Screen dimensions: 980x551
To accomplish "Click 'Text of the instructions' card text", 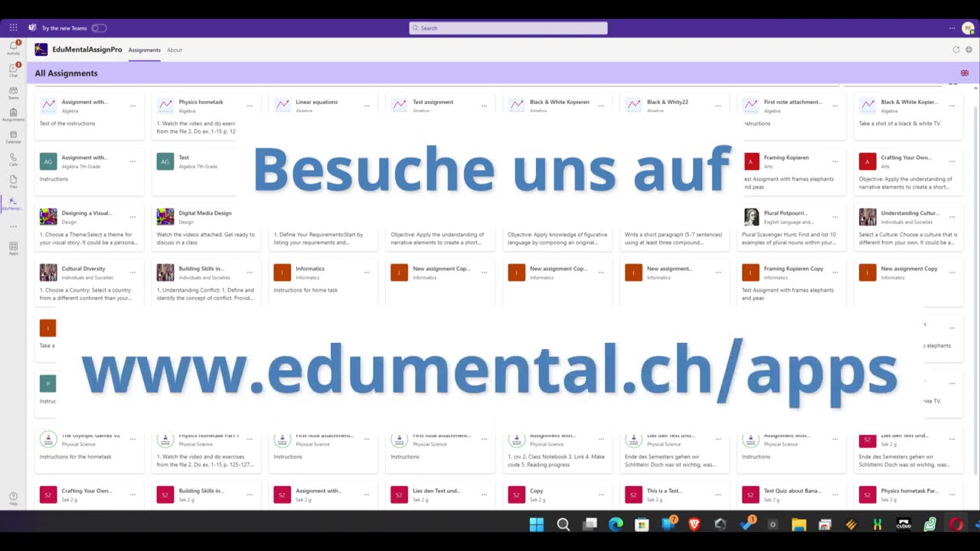I will pos(67,123).
